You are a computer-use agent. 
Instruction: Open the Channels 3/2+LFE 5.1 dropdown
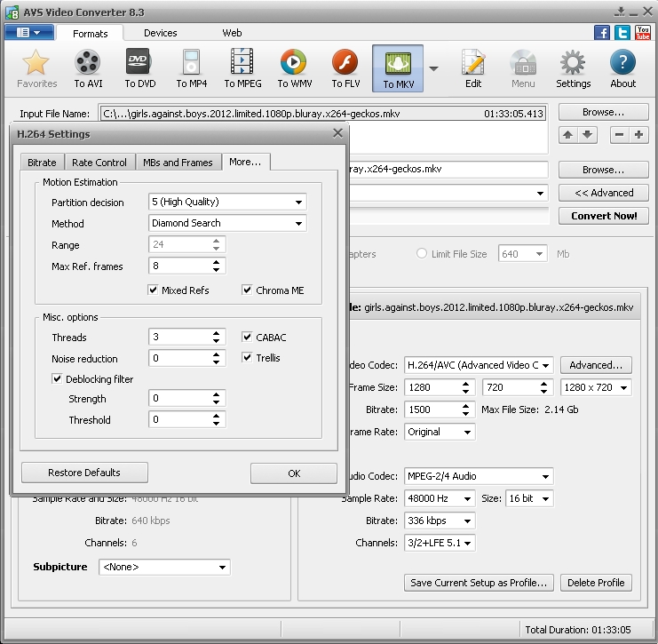[x=467, y=544]
